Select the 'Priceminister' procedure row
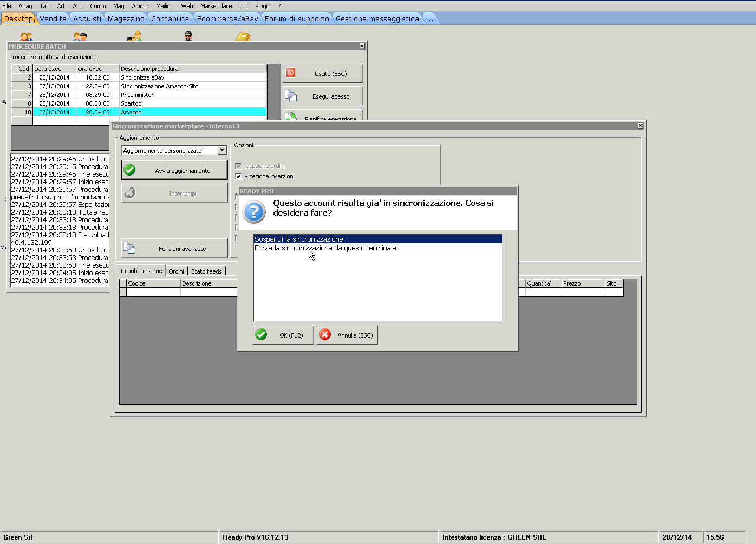 pos(139,95)
